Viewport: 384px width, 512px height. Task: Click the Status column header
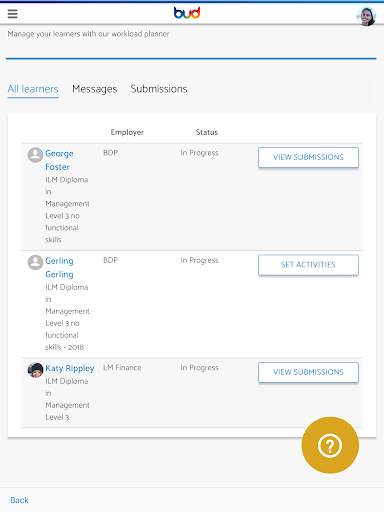point(207,132)
